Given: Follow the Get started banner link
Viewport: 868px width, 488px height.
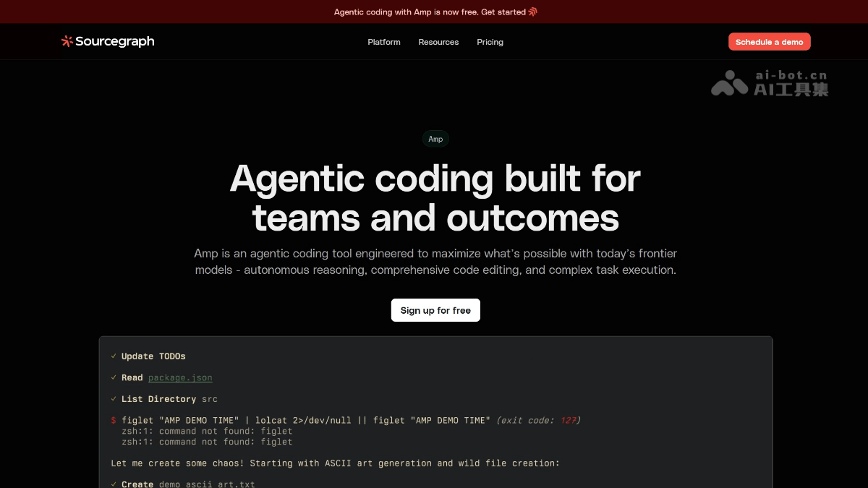Looking at the screenshot, I should click(503, 12).
